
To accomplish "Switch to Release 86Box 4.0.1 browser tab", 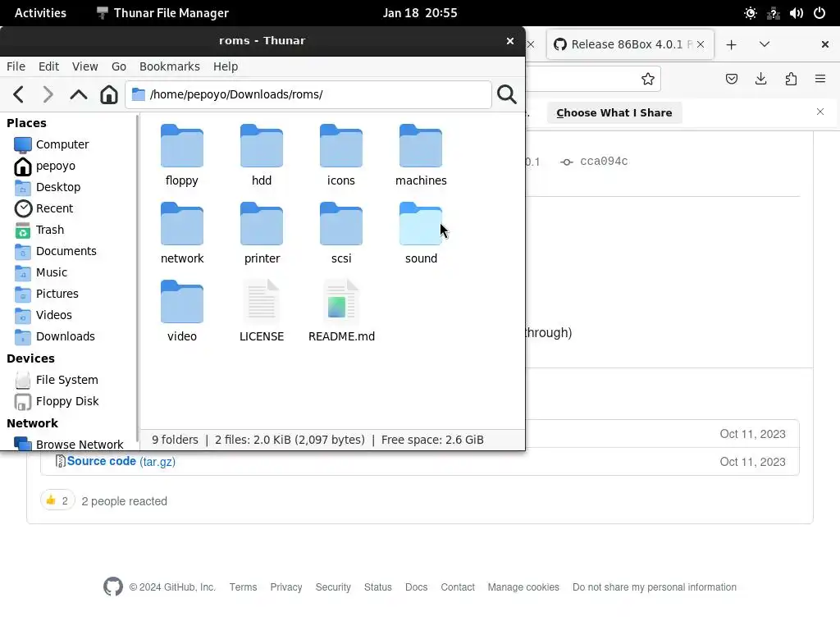I will (631, 44).
